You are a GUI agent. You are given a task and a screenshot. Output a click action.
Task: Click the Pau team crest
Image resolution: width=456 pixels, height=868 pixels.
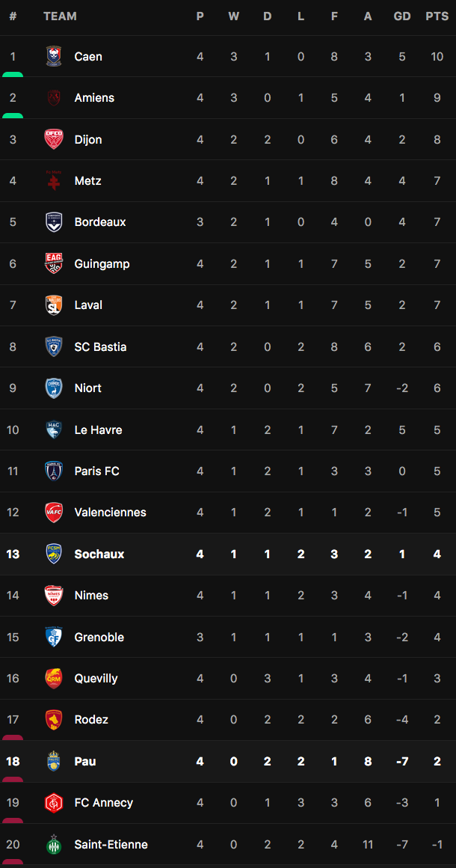[54, 761]
